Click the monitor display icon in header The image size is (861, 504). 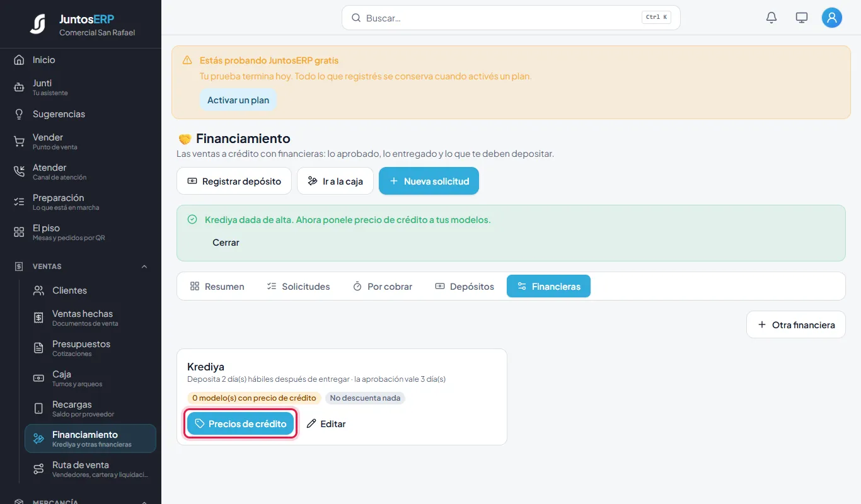(802, 18)
